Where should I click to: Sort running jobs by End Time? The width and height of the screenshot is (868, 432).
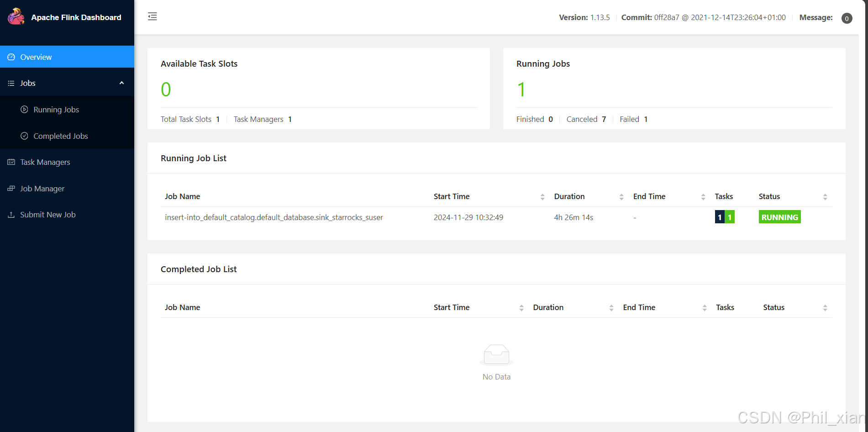point(703,197)
